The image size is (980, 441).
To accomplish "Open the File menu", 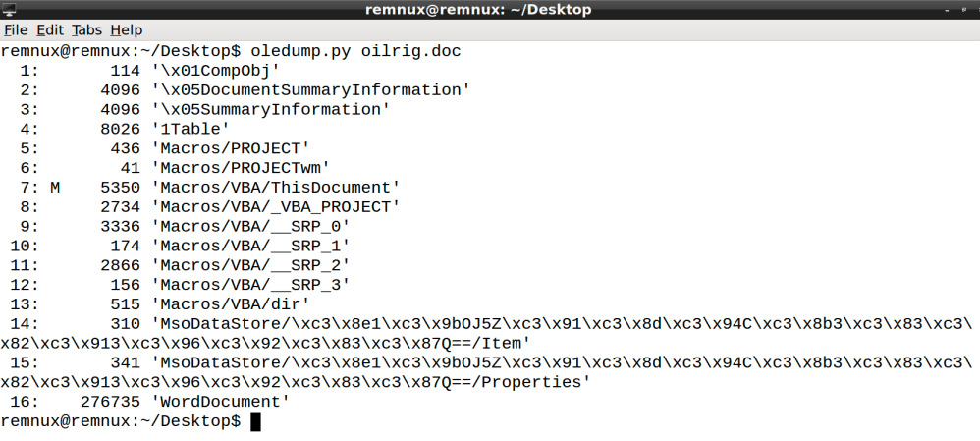I will (x=16, y=30).
